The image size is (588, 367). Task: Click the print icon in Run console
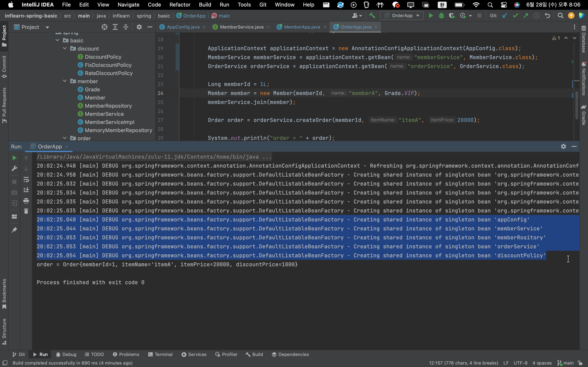pyautogui.click(x=26, y=201)
